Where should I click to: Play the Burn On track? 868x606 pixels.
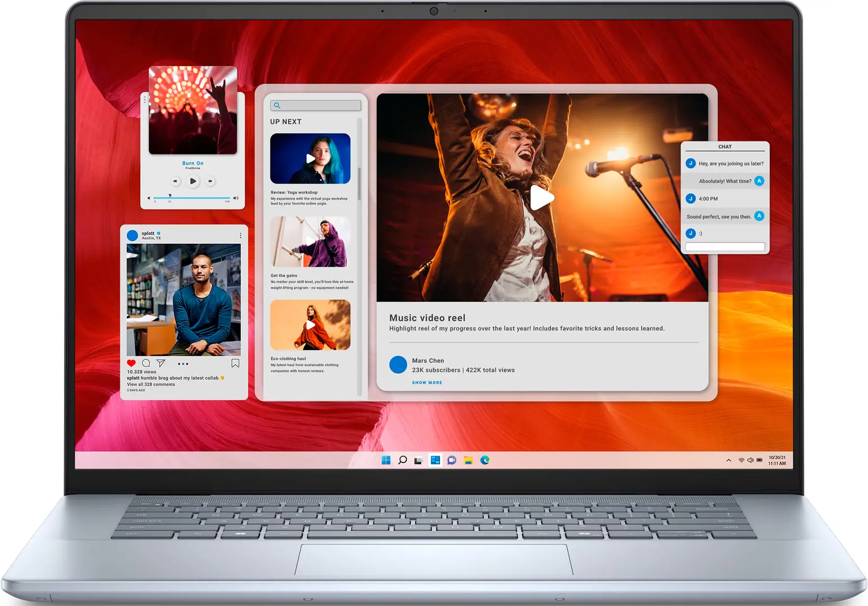[193, 181]
